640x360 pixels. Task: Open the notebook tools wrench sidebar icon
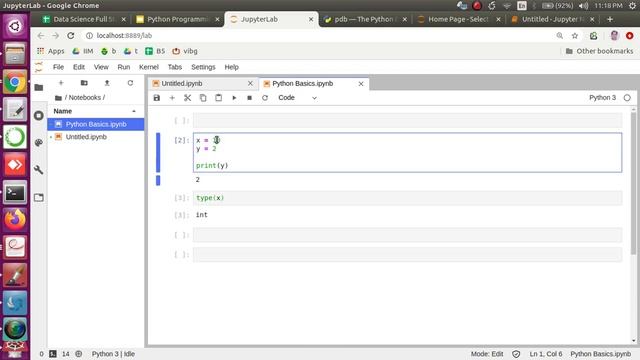39,170
